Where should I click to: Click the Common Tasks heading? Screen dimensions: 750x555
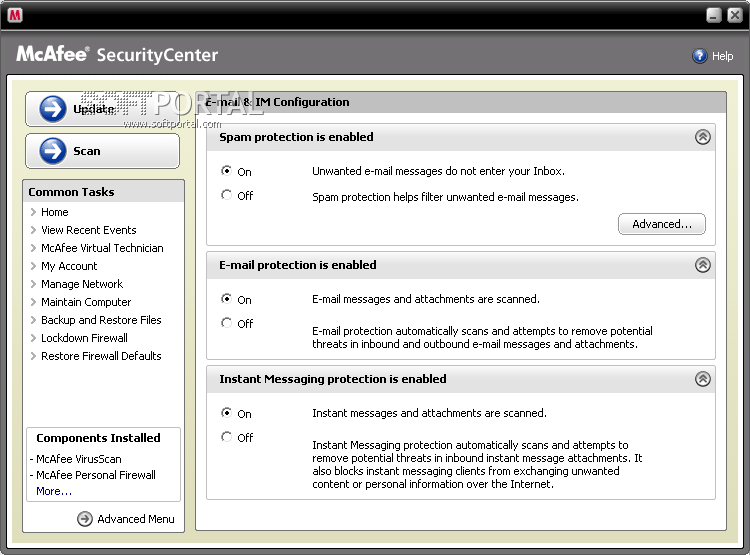[x=71, y=192]
